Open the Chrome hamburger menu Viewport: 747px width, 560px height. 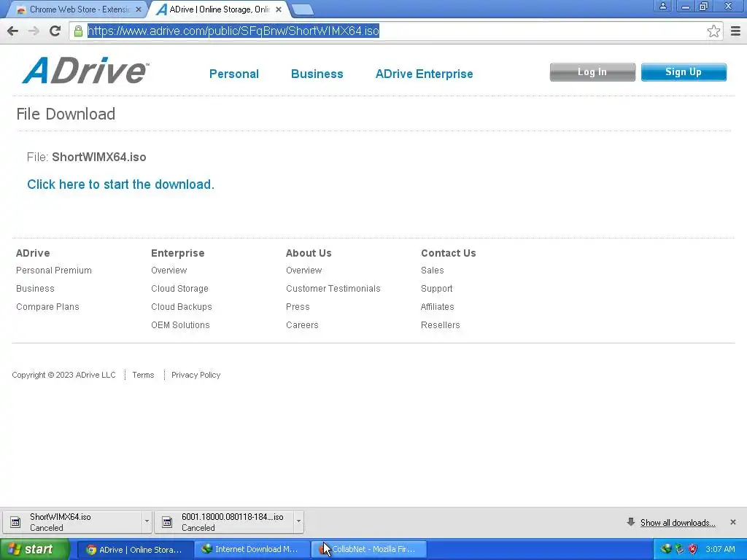[735, 31]
